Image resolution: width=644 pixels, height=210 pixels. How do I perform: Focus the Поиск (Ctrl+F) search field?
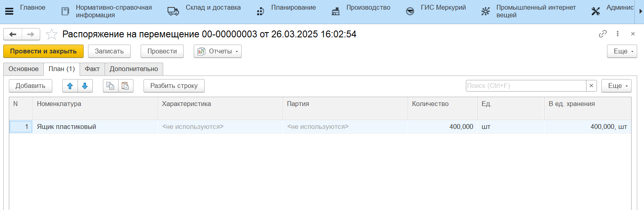click(526, 86)
